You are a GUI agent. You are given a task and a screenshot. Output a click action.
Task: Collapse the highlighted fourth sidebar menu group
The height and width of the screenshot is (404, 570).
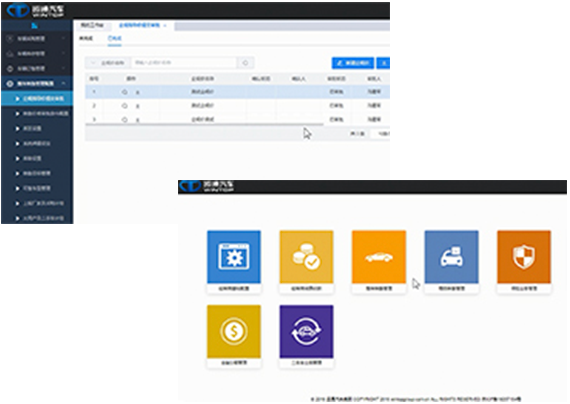37,84
